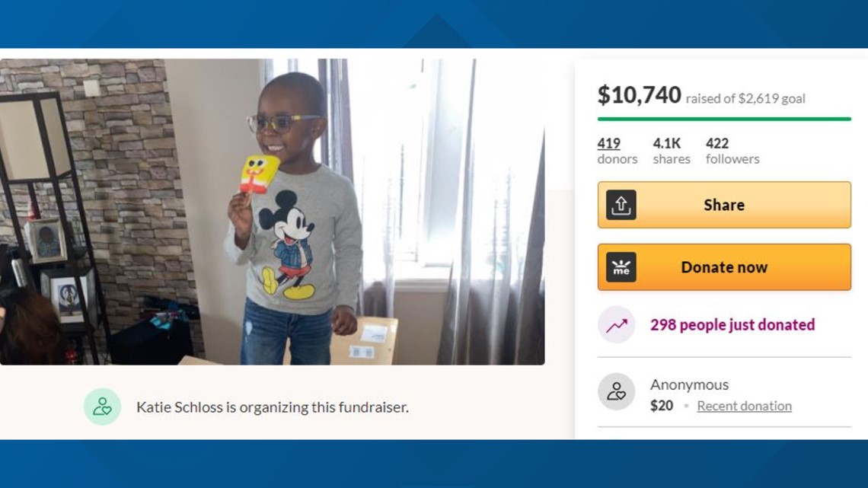This screenshot has width=868, height=488.
Task: Click the Anonymous donor name
Action: (689, 384)
